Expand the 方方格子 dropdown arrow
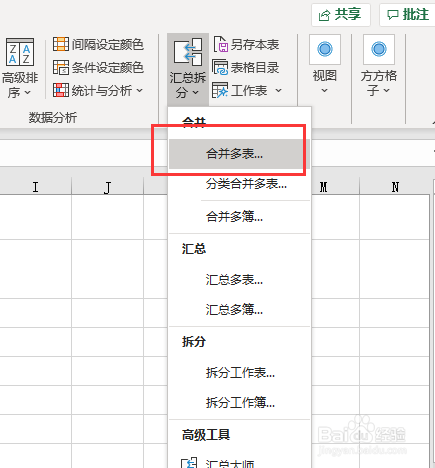Screen dimensions: 435x468 click(387, 90)
